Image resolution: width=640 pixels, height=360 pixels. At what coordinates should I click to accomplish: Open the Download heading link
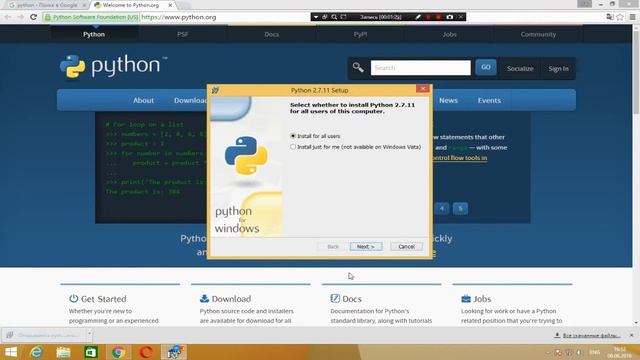tap(231, 299)
